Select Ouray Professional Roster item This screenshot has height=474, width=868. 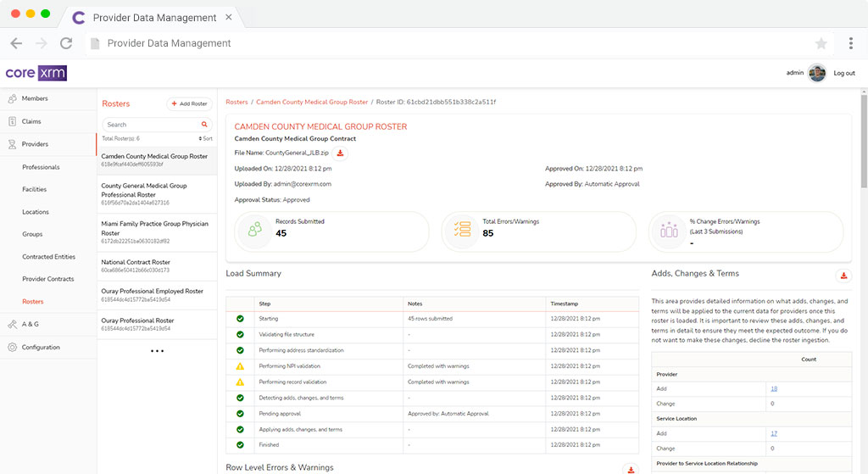[x=157, y=325]
